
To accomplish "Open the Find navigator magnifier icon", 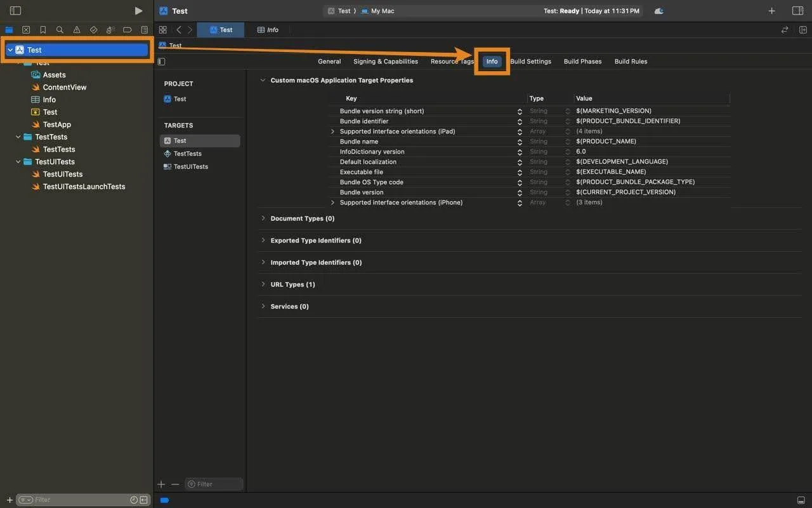I will tap(60, 30).
